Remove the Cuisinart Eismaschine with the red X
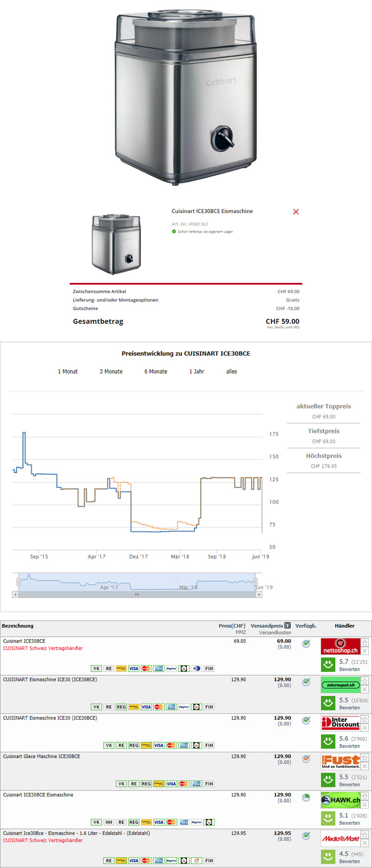Image resolution: width=372 pixels, height=868 pixels. coord(296,212)
